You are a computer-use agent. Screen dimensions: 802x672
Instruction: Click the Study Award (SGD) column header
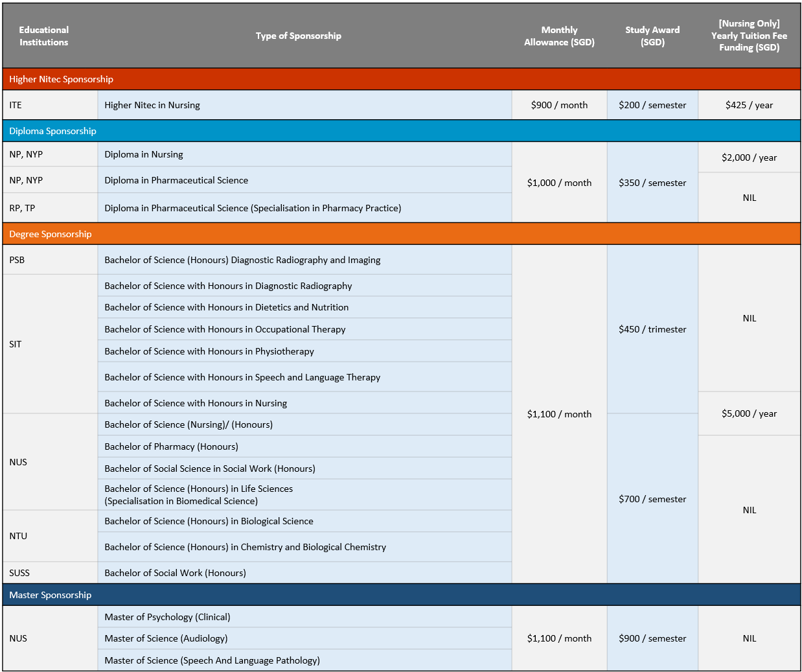click(x=652, y=36)
